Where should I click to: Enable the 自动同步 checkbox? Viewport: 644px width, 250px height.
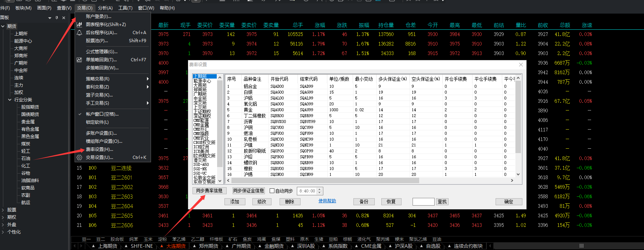(272, 191)
